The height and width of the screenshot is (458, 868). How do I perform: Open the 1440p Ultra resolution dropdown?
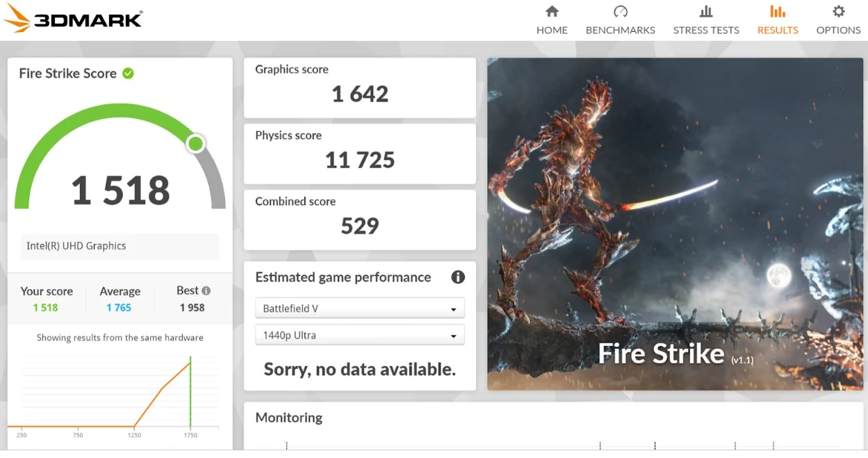pyautogui.click(x=360, y=335)
